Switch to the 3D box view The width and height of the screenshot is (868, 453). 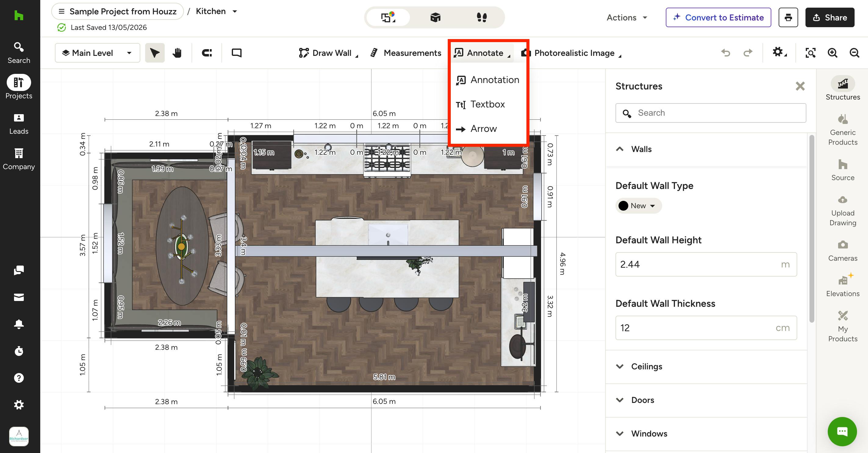[x=435, y=17]
